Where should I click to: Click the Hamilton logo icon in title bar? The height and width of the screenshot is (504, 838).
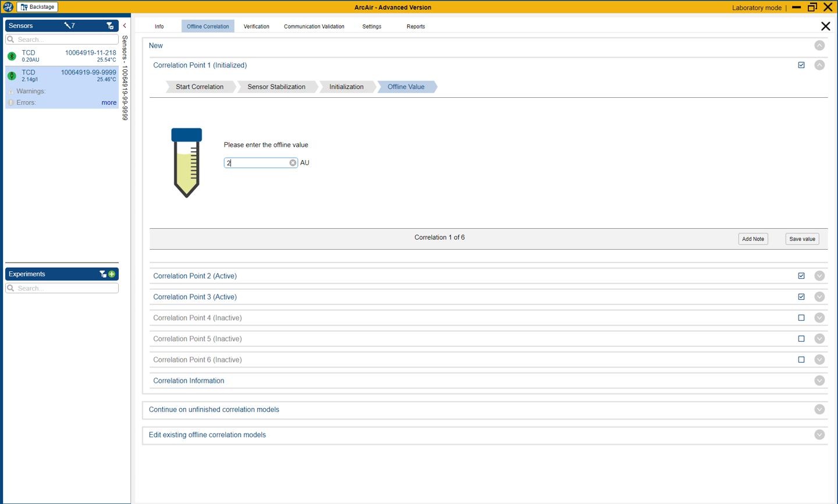coord(8,7)
